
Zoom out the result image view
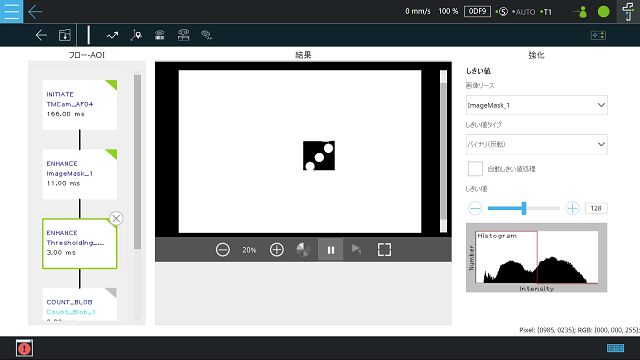pyautogui.click(x=222, y=249)
